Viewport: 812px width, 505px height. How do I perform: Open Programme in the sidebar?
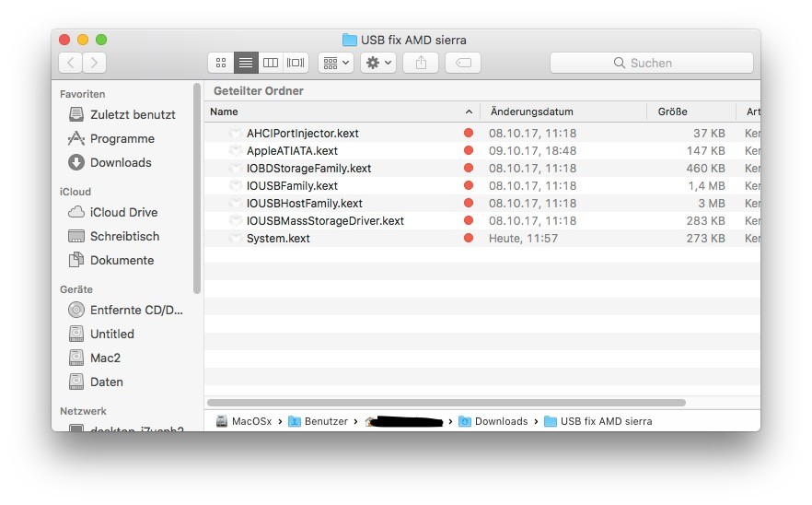(x=122, y=138)
